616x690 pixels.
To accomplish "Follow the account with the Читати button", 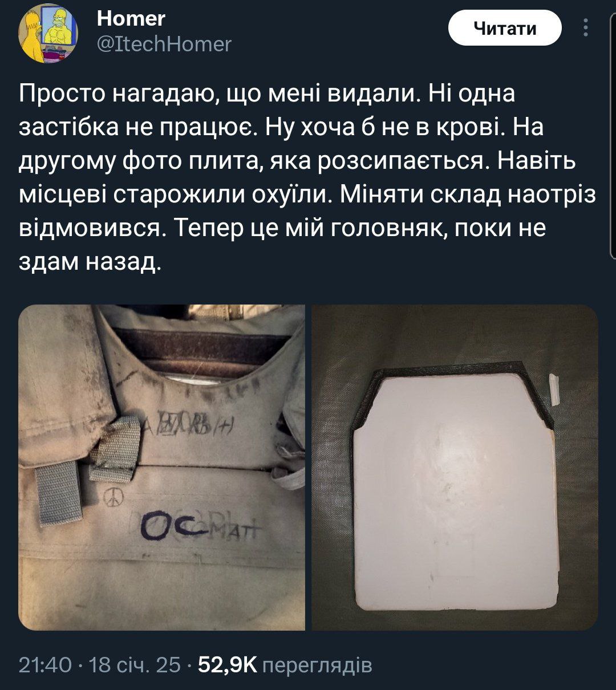I will tap(505, 28).
